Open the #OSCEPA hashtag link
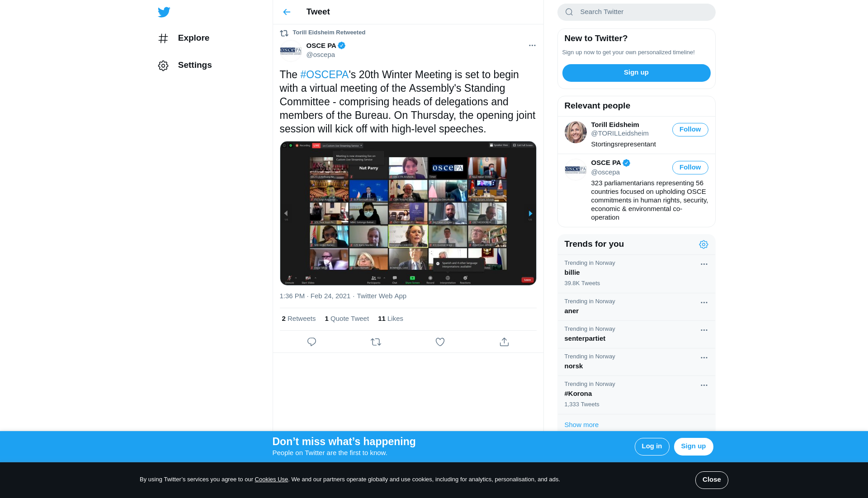 click(324, 75)
